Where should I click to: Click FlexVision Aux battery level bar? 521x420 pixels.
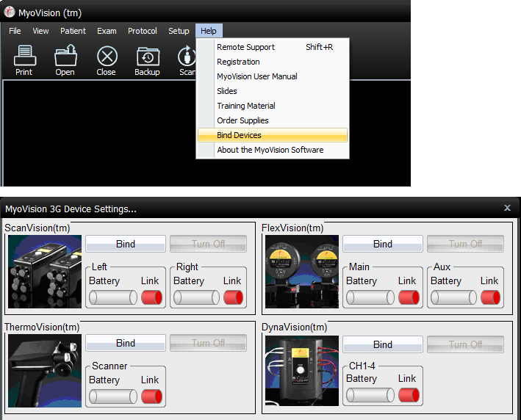tap(453, 297)
